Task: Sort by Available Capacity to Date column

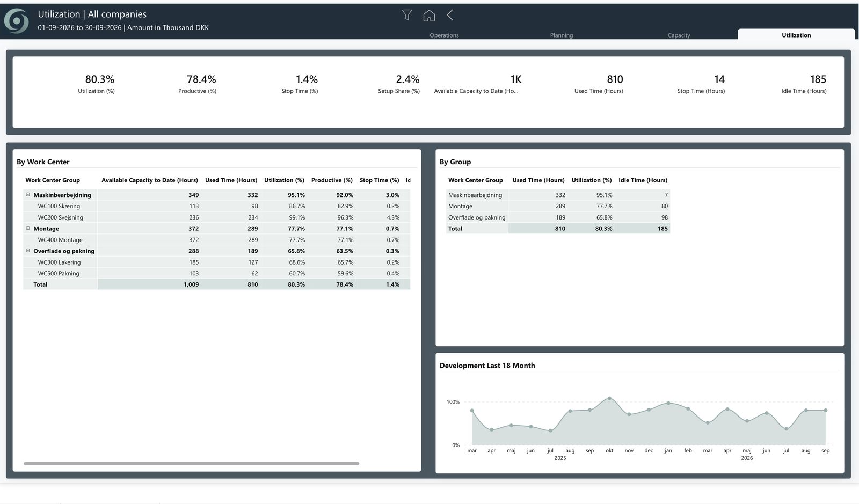Action: pyautogui.click(x=150, y=180)
